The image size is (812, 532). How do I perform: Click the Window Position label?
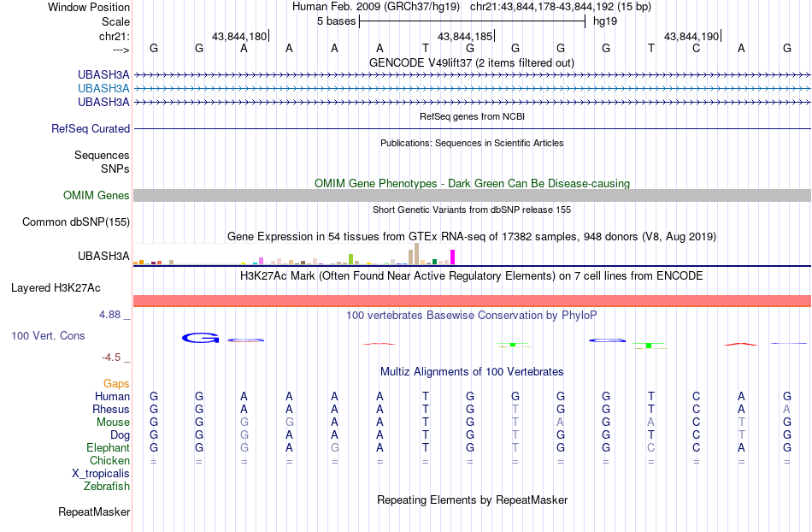pyautogui.click(x=89, y=7)
